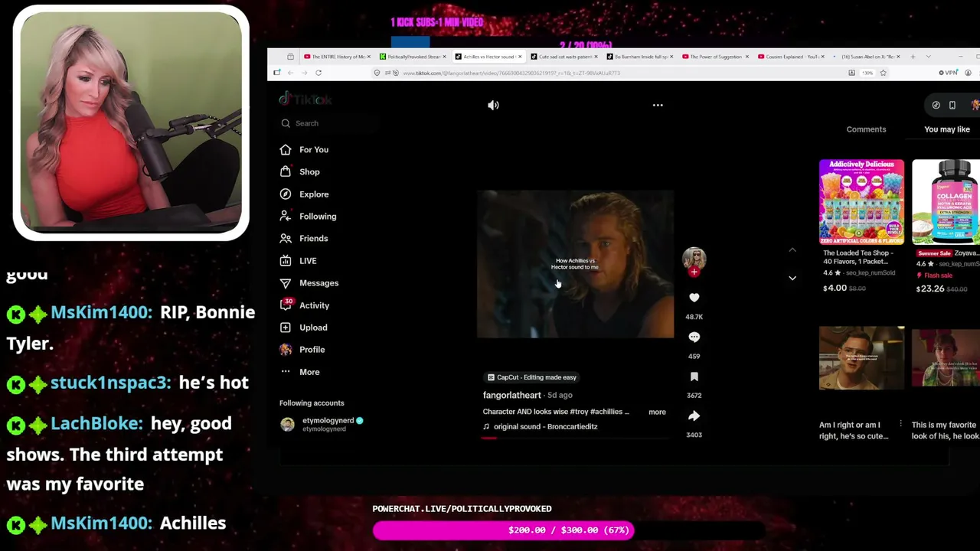
Task: Open the fangorlatheart username link
Action: (511, 395)
